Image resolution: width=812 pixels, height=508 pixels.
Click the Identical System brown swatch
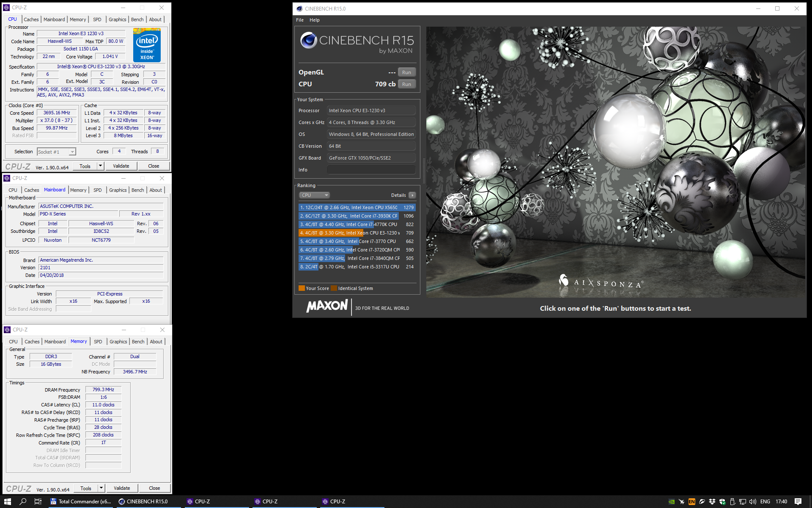[x=334, y=288]
